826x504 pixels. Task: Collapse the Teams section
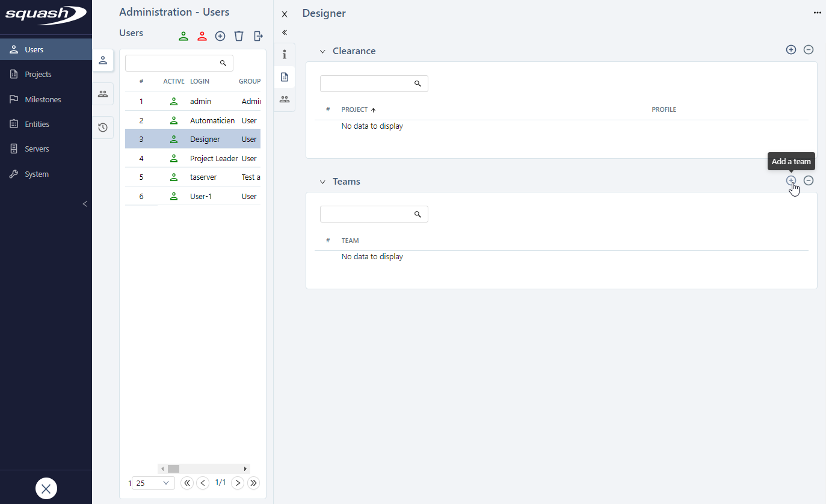pyautogui.click(x=322, y=182)
